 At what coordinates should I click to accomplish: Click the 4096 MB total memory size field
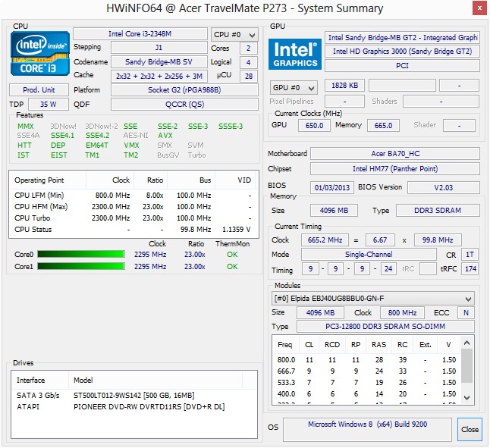coord(334,211)
